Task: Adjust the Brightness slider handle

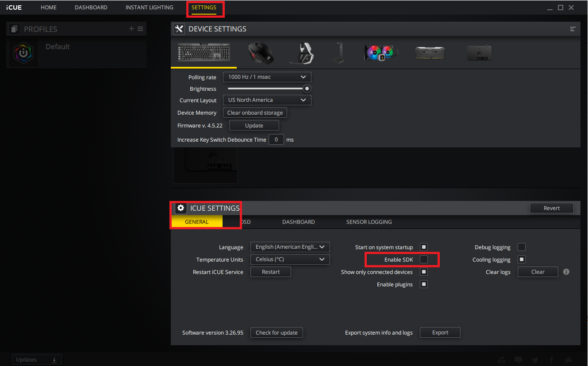Action: tap(307, 89)
